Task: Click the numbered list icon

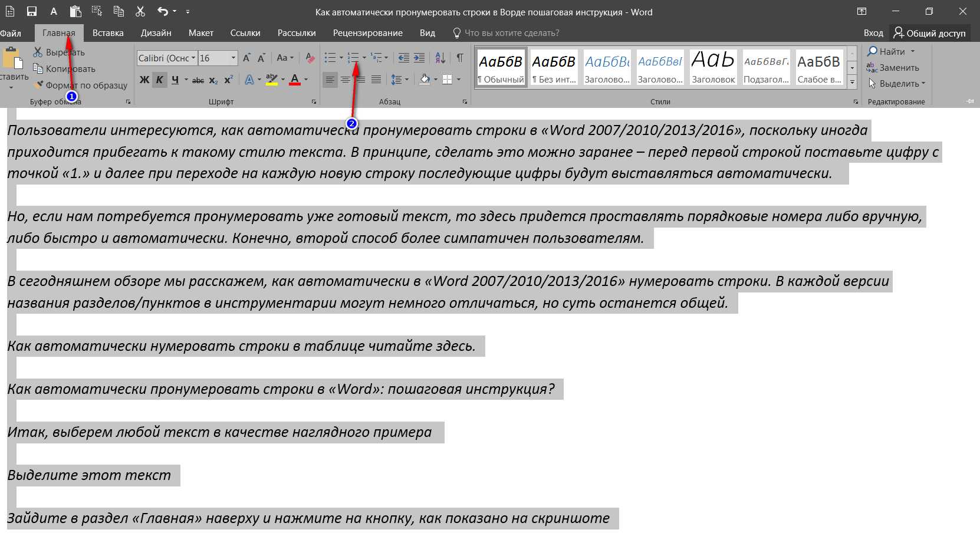Action: click(x=353, y=58)
